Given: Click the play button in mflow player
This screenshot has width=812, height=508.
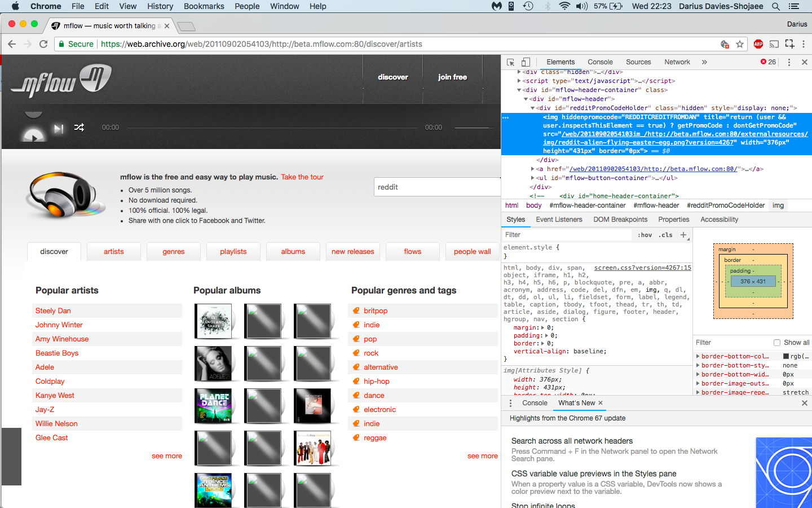Looking at the screenshot, I should coord(33,135).
